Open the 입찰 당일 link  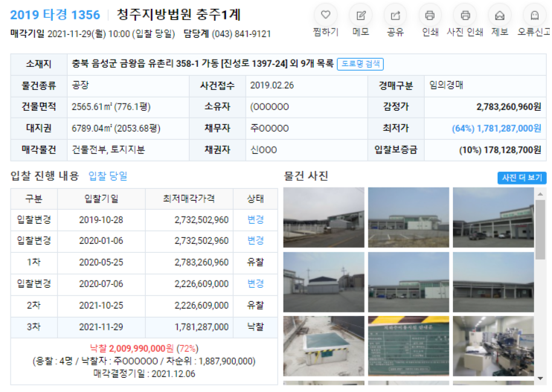pyautogui.click(x=108, y=176)
